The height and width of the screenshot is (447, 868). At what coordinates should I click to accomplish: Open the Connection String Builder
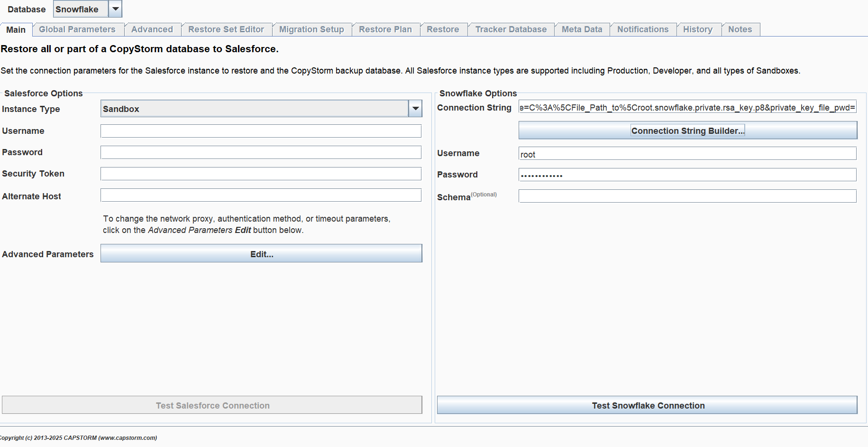(688, 130)
